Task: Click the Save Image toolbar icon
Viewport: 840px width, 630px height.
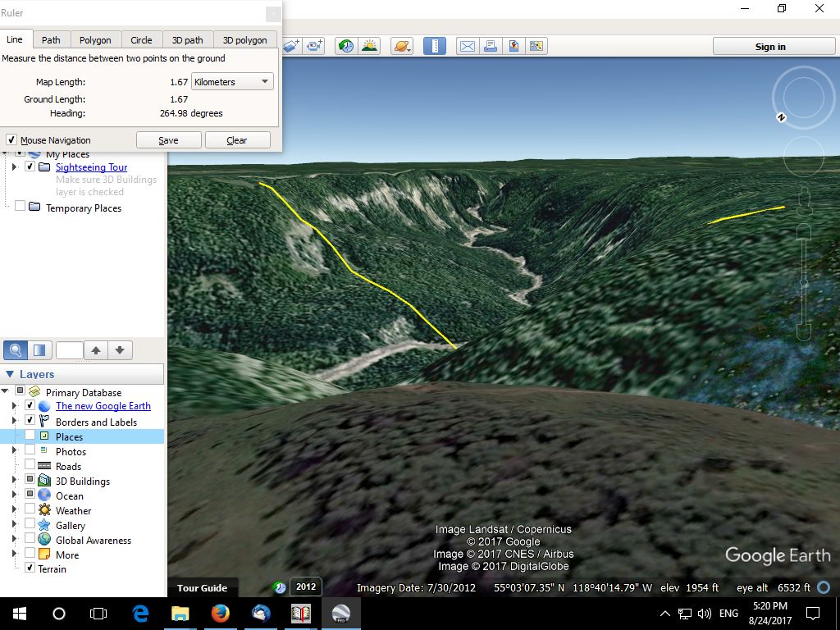Action: (x=514, y=46)
